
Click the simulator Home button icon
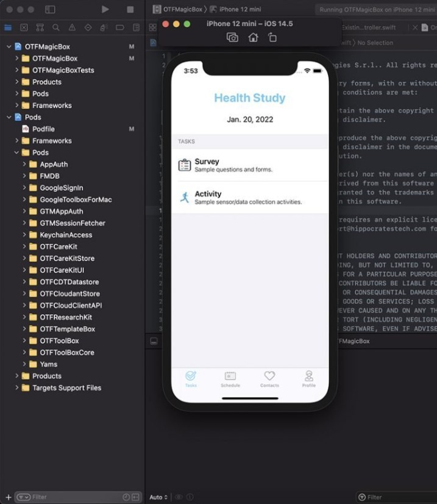click(x=254, y=38)
